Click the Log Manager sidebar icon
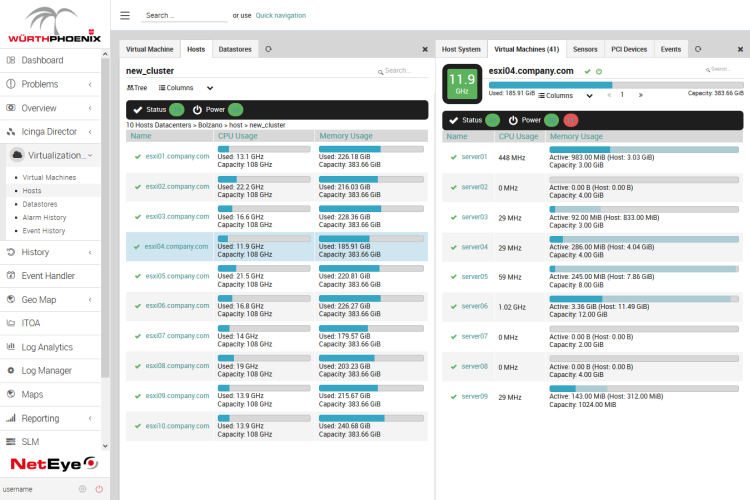The height and width of the screenshot is (500, 750). coord(11,370)
